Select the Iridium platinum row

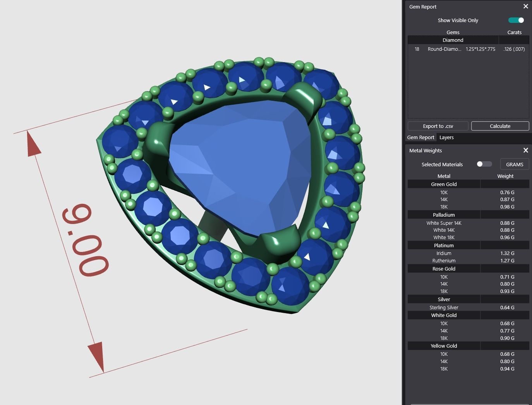point(469,253)
